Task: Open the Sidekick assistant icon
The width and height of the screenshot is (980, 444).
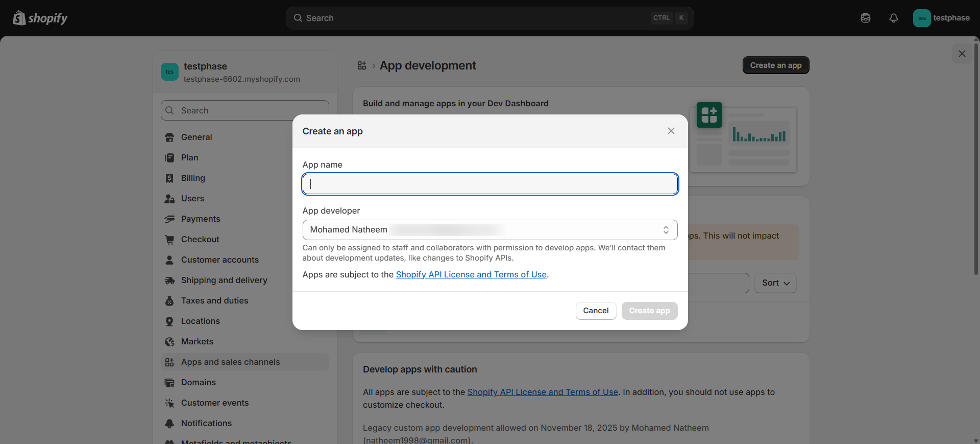Action: [x=865, y=18]
